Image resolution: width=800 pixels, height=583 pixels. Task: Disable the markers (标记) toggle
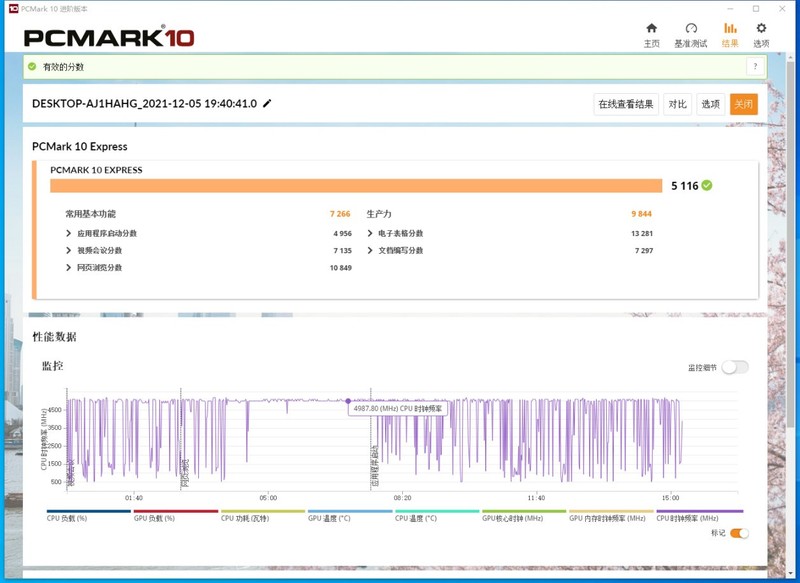coord(739,533)
